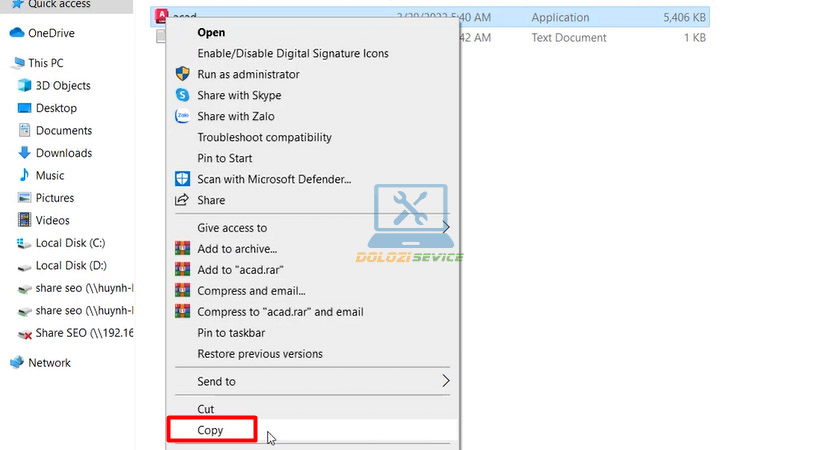The image size is (820, 450).
Task: Select the Text Document file row
Action: [600, 38]
